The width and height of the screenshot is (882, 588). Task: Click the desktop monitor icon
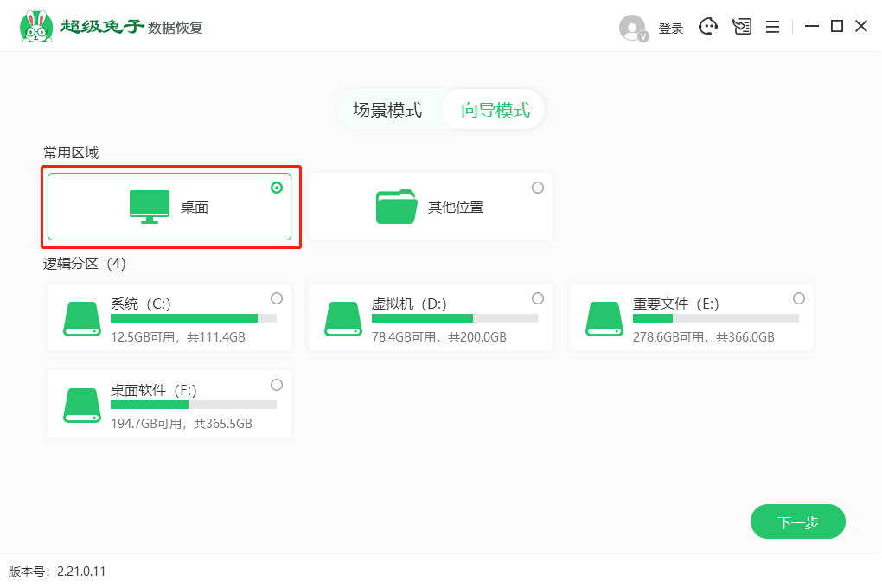point(150,208)
